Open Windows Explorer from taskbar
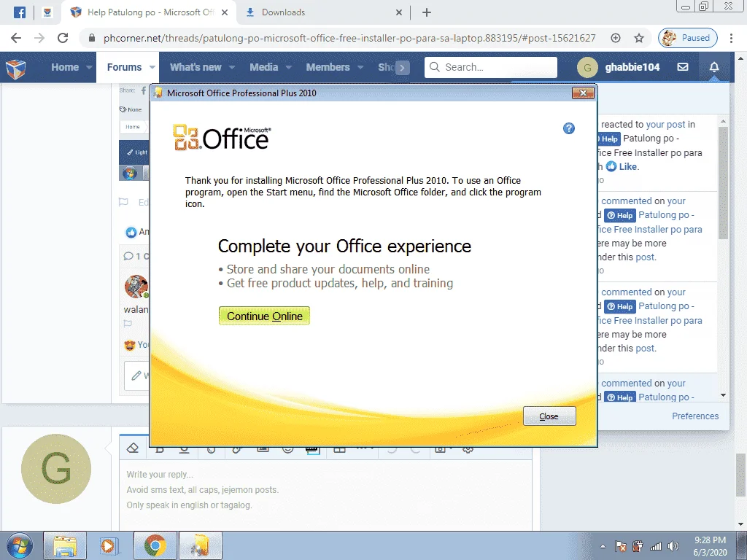This screenshot has height=560, width=747. point(65,545)
